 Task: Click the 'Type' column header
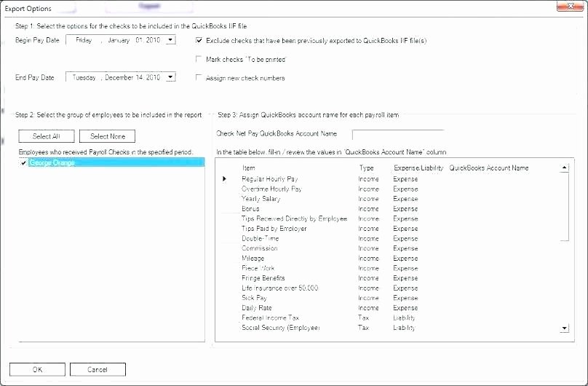pyautogui.click(x=366, y=168)
